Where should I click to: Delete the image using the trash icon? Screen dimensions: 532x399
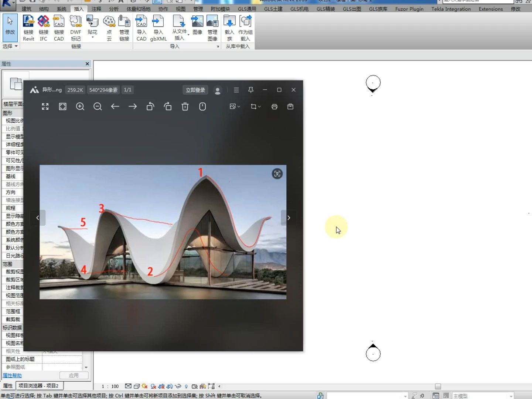point(185,107)
